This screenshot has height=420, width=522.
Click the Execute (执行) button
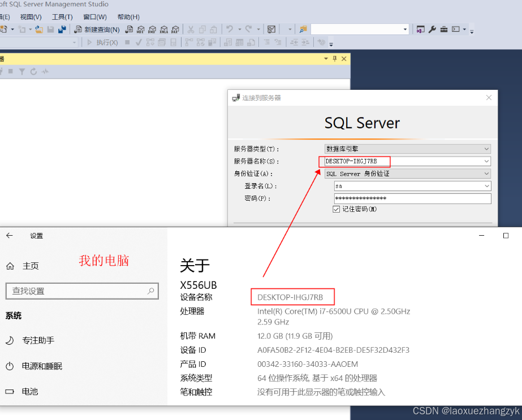coord(102,42)
